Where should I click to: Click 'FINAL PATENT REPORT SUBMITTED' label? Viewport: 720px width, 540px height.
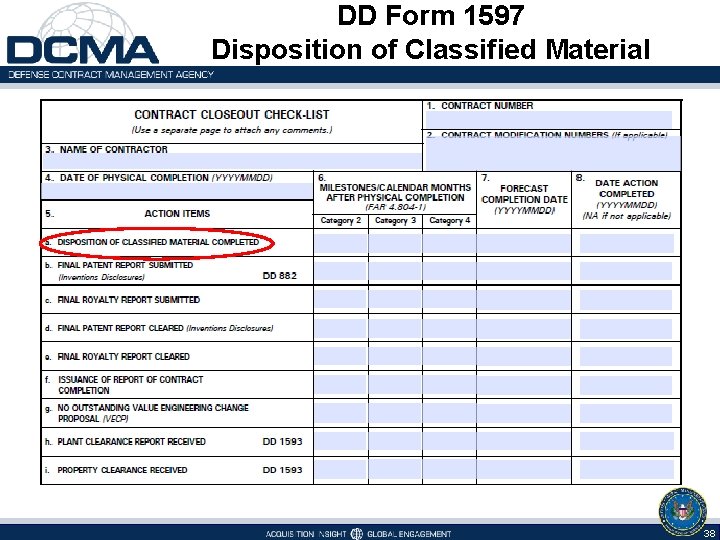(125, 265)
